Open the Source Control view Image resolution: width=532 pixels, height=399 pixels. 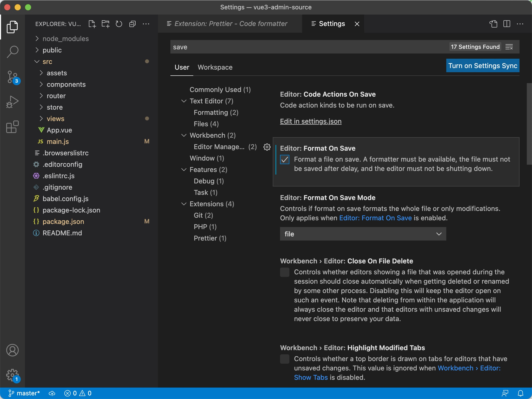(12, 77)
